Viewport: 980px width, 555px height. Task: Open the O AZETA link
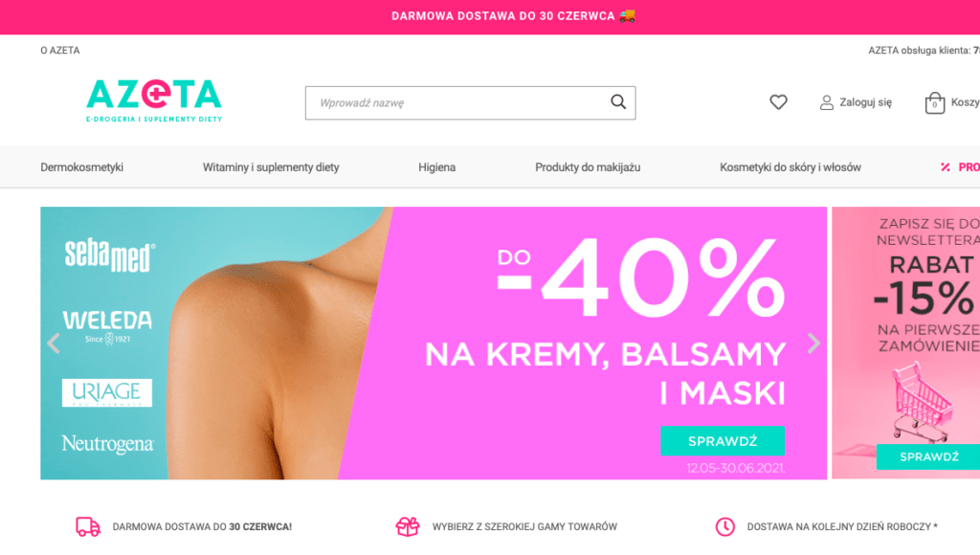(x=60, y=51)
